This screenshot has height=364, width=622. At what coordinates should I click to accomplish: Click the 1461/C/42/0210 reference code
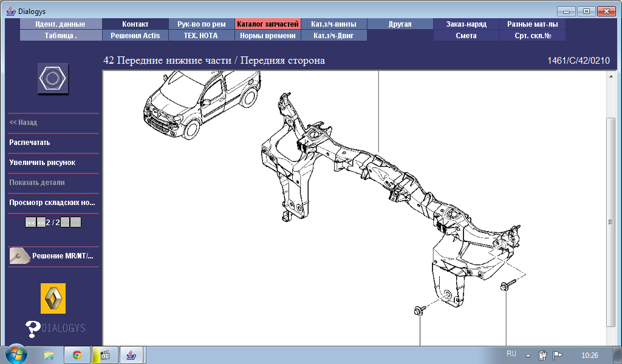coord(579,61)
